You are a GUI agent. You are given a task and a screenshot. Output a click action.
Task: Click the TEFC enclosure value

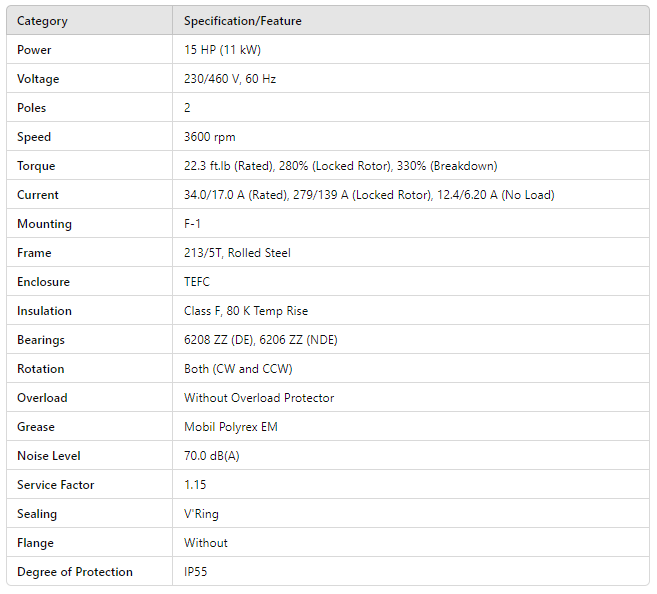pos(197,282)
